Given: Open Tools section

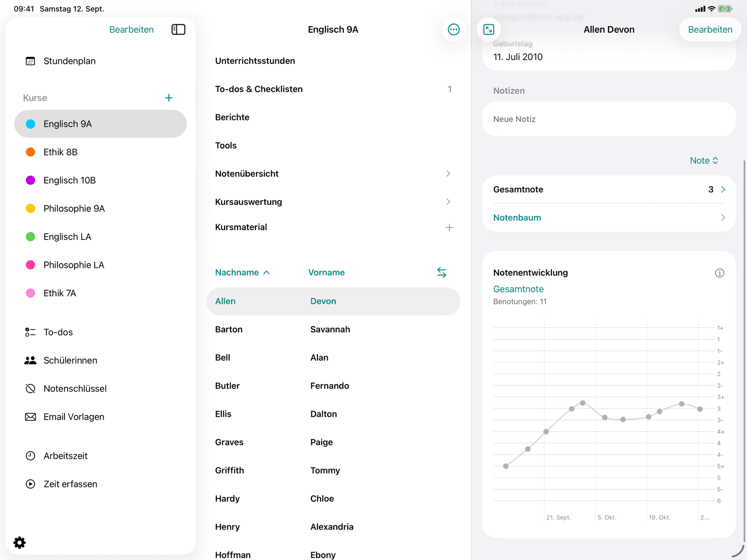Looking at the screenshot, I should (333, 146).
